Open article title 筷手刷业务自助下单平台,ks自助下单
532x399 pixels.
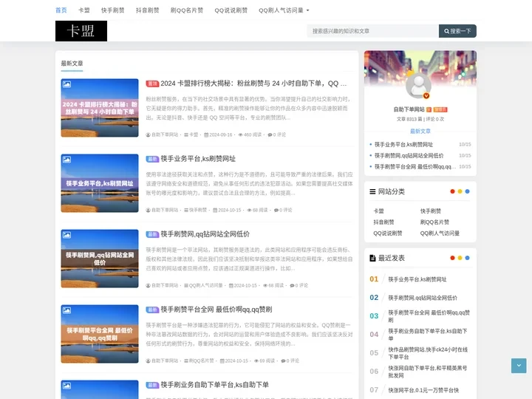click(214, 385)
